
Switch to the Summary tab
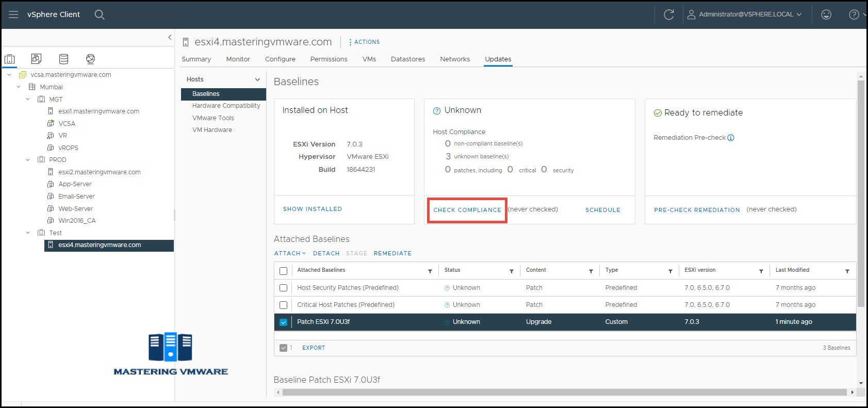coord(196,59)
